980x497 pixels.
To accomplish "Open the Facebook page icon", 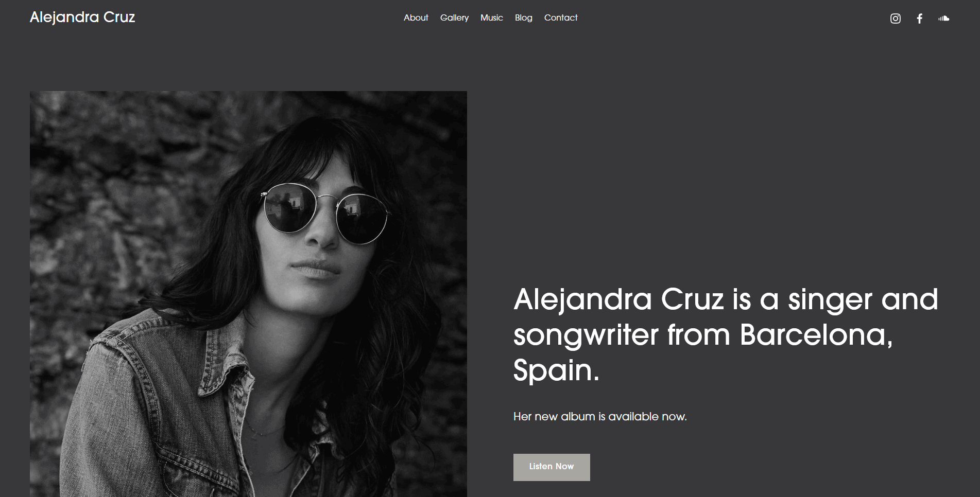I will 920,19.
